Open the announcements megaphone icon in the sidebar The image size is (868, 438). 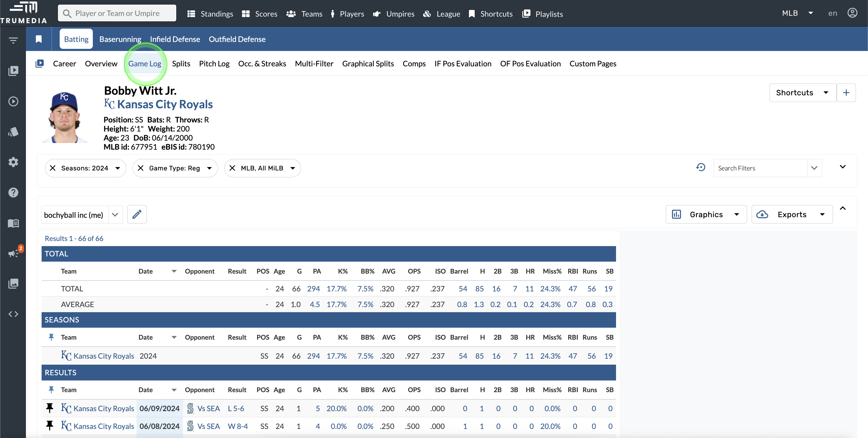(x=14, y=253)
